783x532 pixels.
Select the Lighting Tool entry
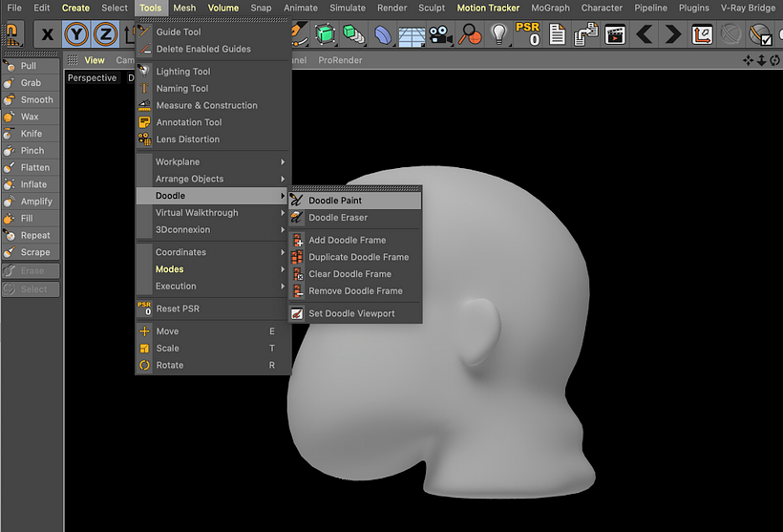pyautogui.click(x=214, y=72)
